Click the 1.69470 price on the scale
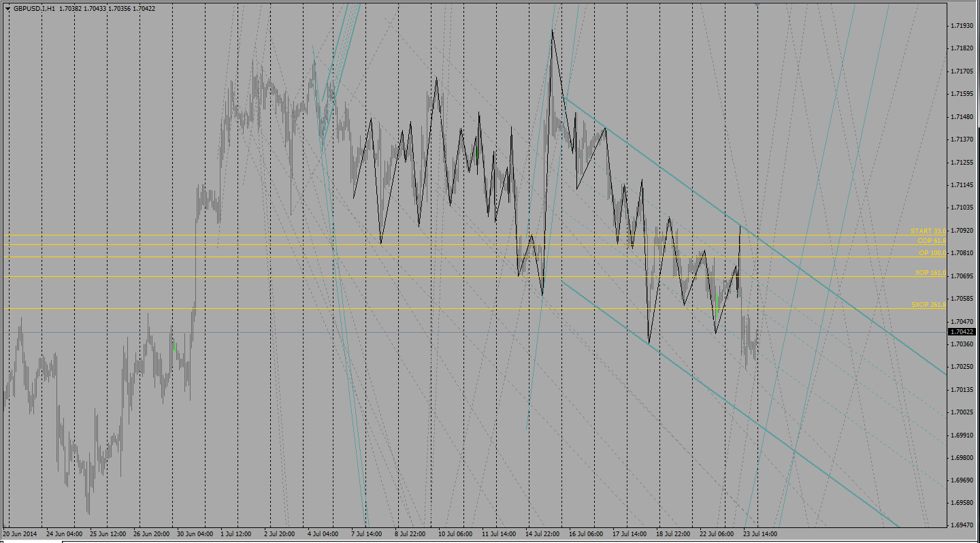 962,526
